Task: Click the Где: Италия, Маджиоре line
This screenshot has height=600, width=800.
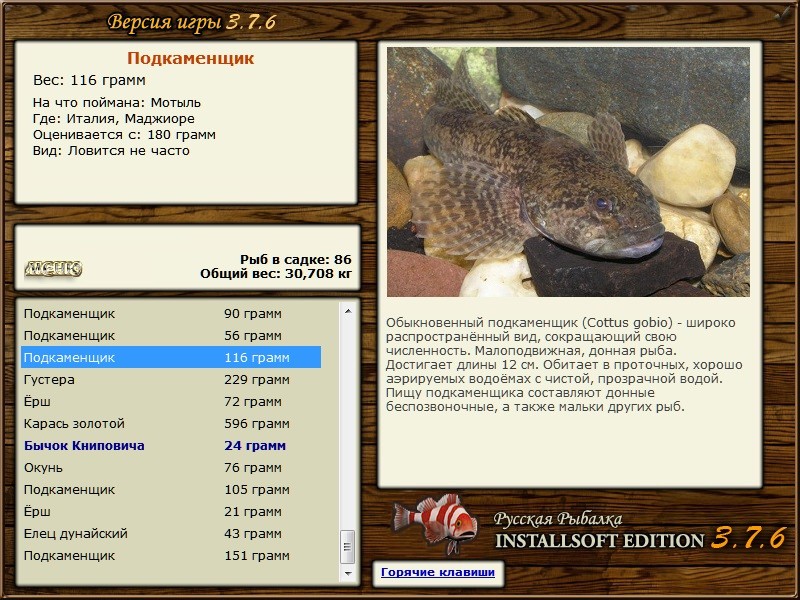Action: pos(114,118)
